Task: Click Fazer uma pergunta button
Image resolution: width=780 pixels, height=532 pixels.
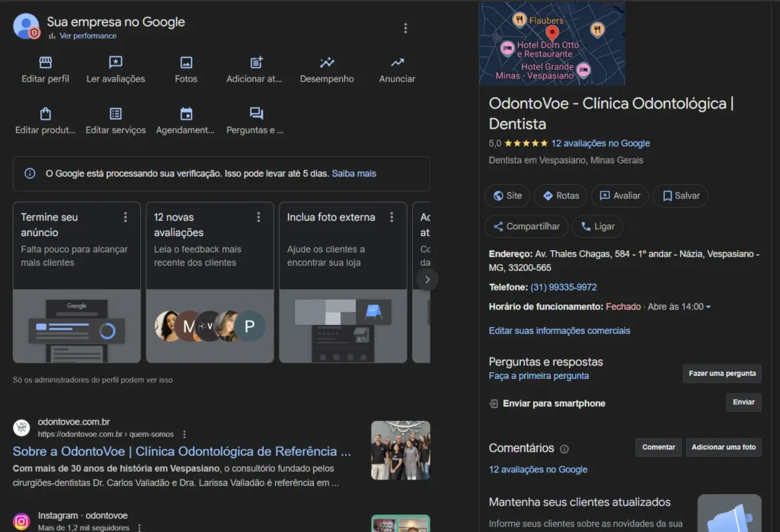Action: click(x=722, y=374)
